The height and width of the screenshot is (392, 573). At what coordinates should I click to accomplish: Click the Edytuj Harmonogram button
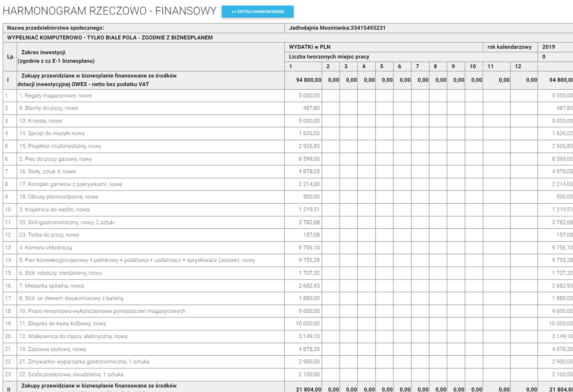pyautogui.click(x=257, y=12)
